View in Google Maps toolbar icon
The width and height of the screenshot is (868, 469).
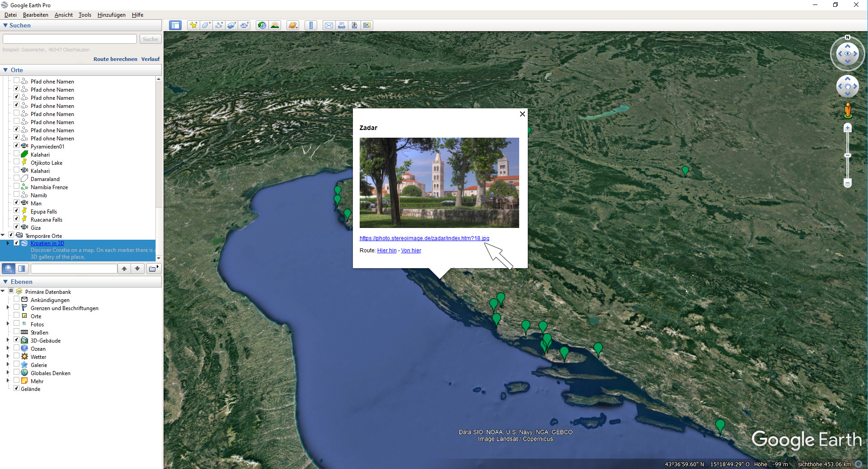pos(367,25)
